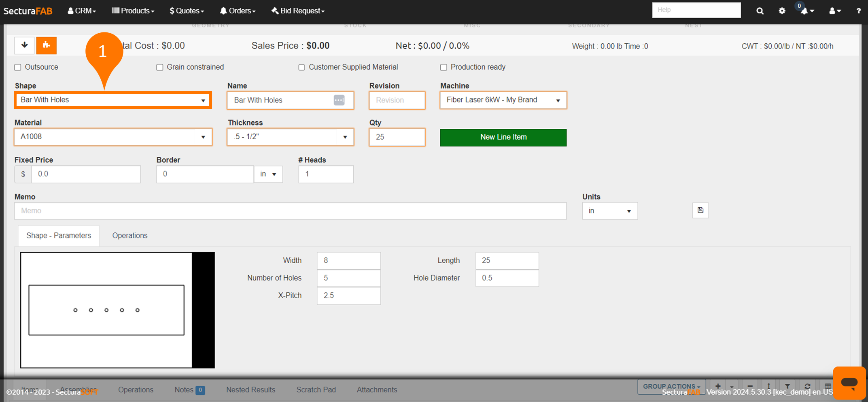Click the save floppy disk icon
The width and height of the screenshot is (868, 402).
tap(700, 211)
